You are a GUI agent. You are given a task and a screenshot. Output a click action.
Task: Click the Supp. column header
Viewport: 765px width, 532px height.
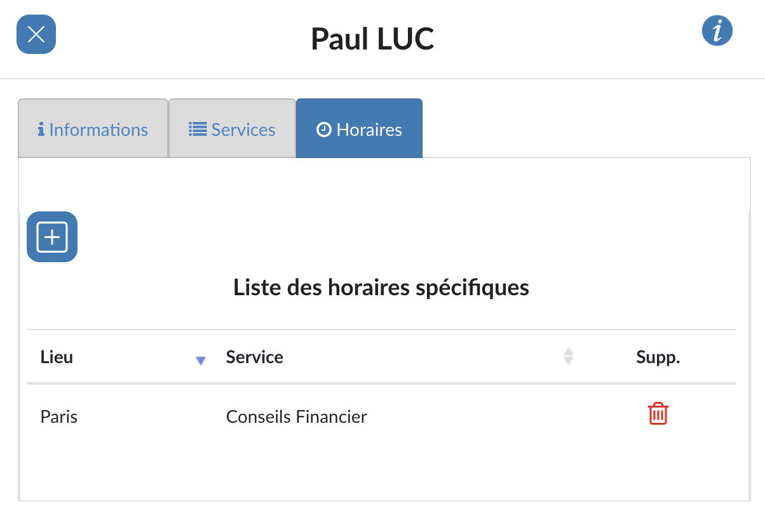pyautogui.click(x=658, y=357)
